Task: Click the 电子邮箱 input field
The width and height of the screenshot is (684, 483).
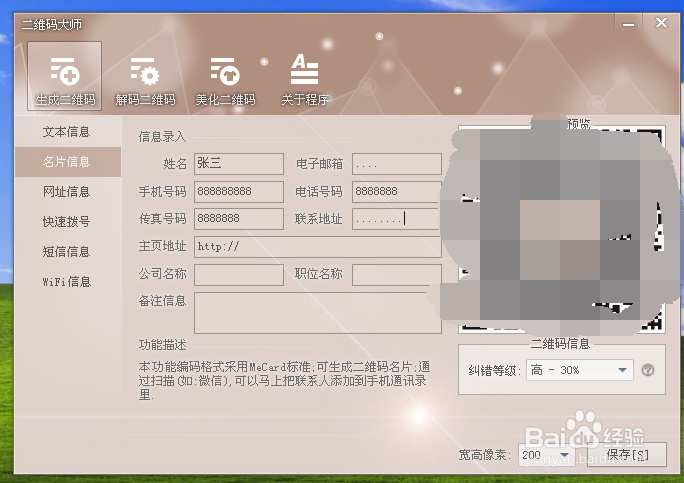Action: [397, 164]
